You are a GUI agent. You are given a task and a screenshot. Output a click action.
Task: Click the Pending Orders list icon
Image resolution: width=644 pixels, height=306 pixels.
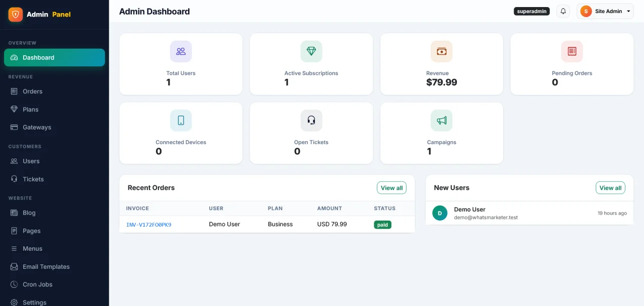point(572,51)
